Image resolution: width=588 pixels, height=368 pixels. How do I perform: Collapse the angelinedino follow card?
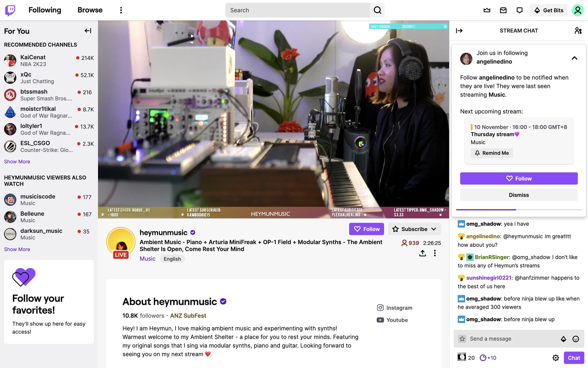pos(575,58)
